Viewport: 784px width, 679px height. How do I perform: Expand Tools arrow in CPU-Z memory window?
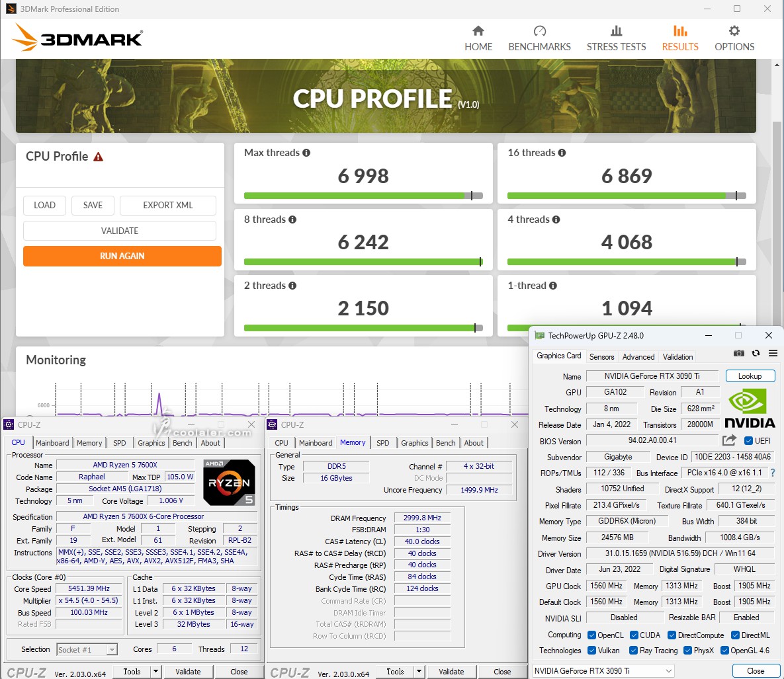coord(419,672)
